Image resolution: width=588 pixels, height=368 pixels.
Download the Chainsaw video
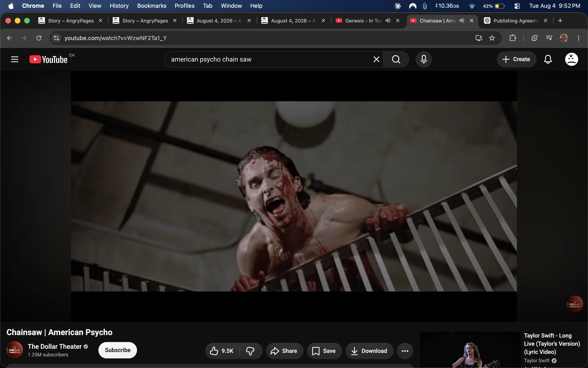(369, 351)
